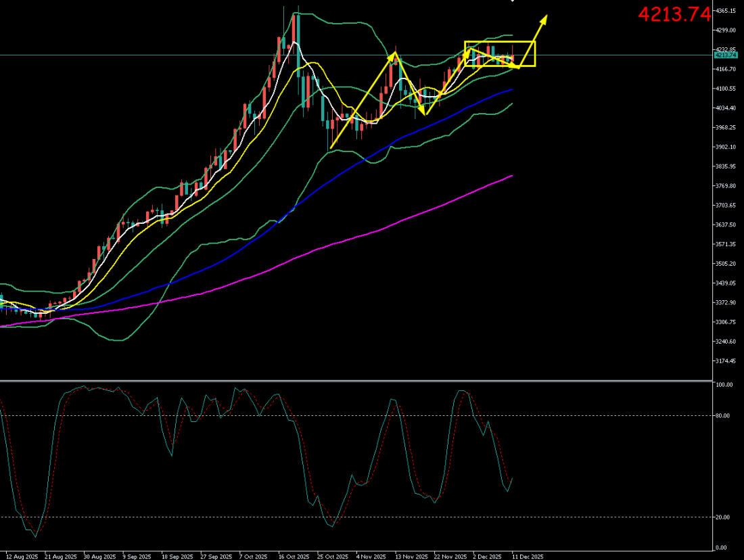Click the small white marker at chart top
Screen dimensions: 744x560
(512, 1)
